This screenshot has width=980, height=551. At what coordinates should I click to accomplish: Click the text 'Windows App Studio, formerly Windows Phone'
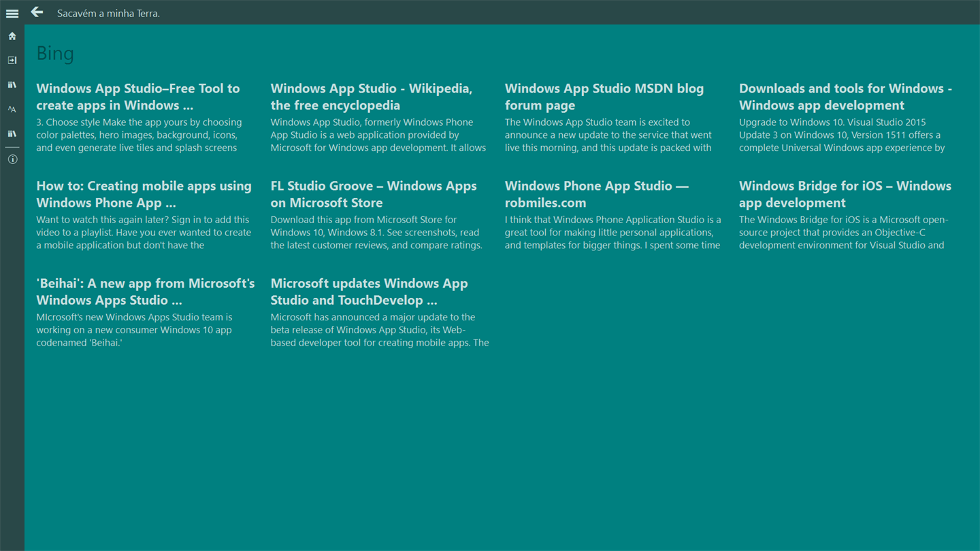pyautogui.click(x=372, y=122)
